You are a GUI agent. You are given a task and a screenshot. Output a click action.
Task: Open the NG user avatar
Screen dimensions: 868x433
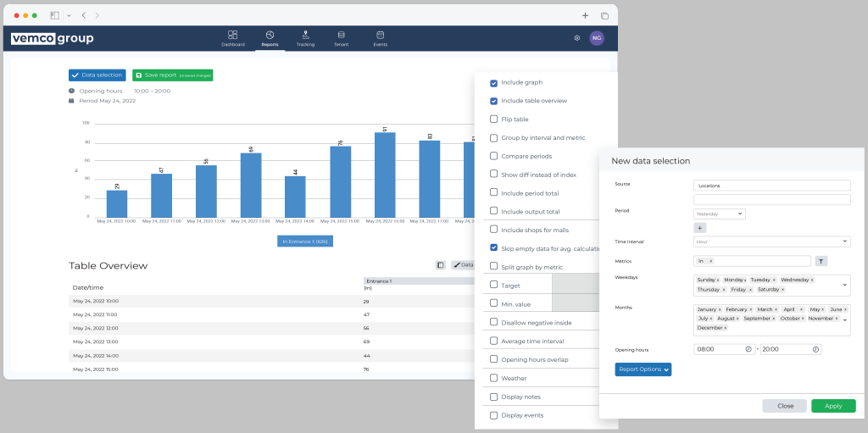pyautogui.click(x=597, y=38)
